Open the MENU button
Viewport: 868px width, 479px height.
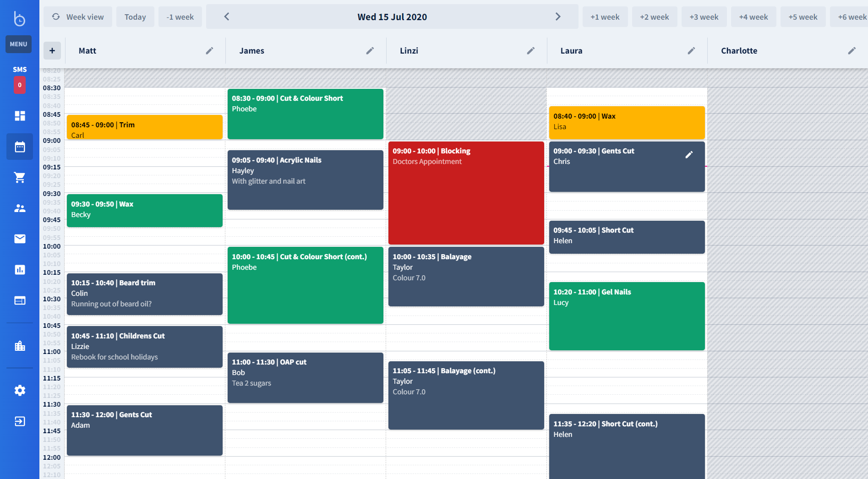click(18, 44)
